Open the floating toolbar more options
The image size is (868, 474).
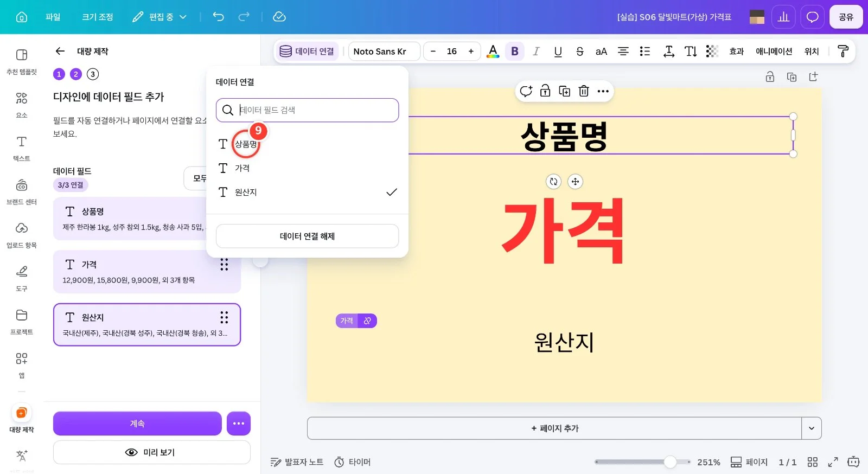pyautogui.click(x=603, y=91)
